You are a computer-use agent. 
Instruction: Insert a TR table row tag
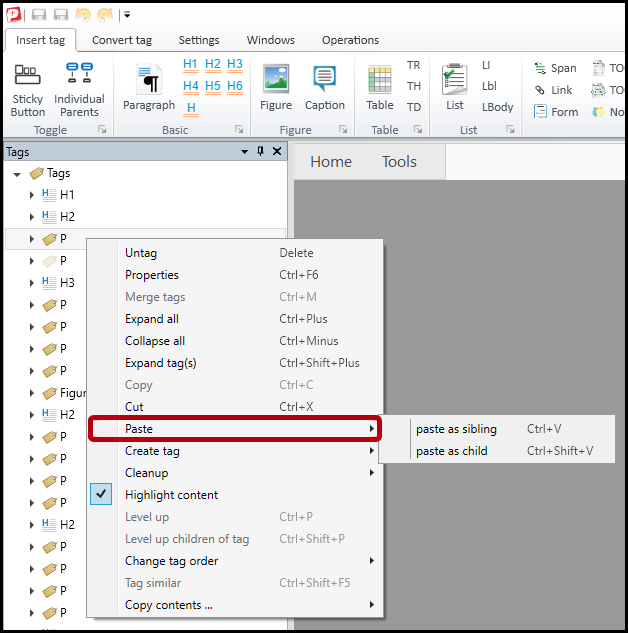point(413,65)
